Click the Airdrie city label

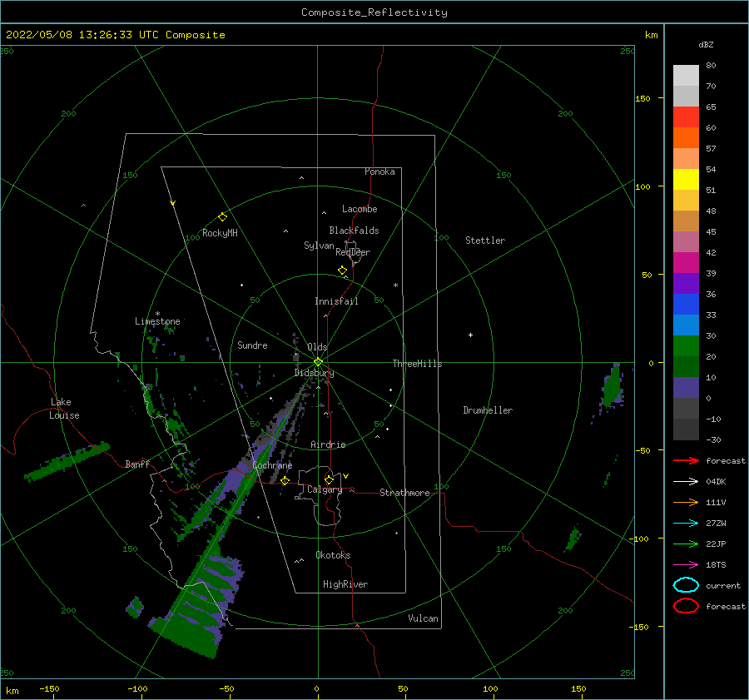328,444
